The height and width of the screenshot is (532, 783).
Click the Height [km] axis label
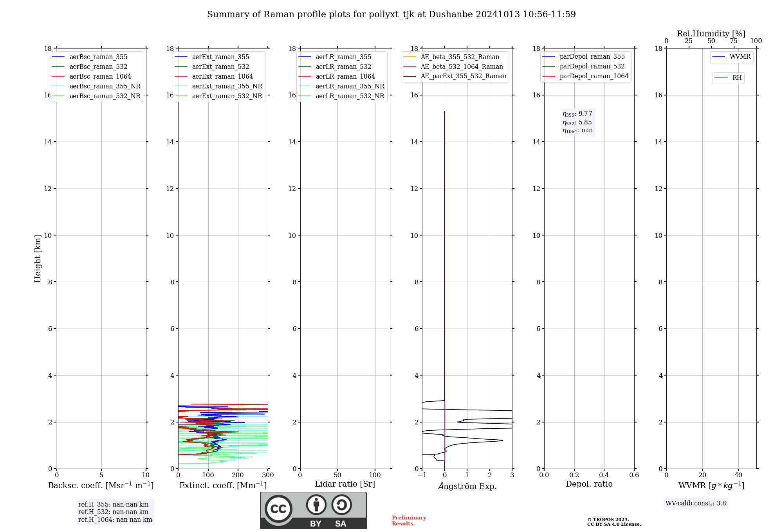pos(38,259)
